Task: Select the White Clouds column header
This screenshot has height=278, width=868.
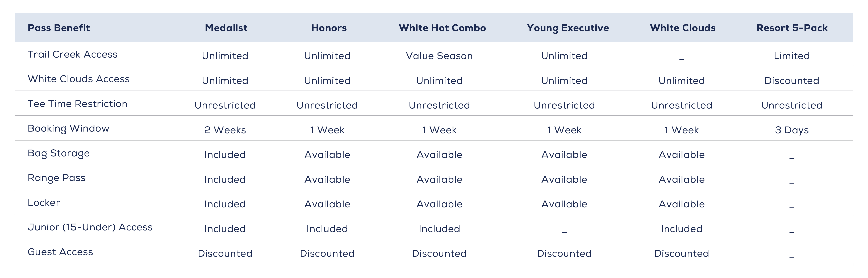Action: coord(683,28)
